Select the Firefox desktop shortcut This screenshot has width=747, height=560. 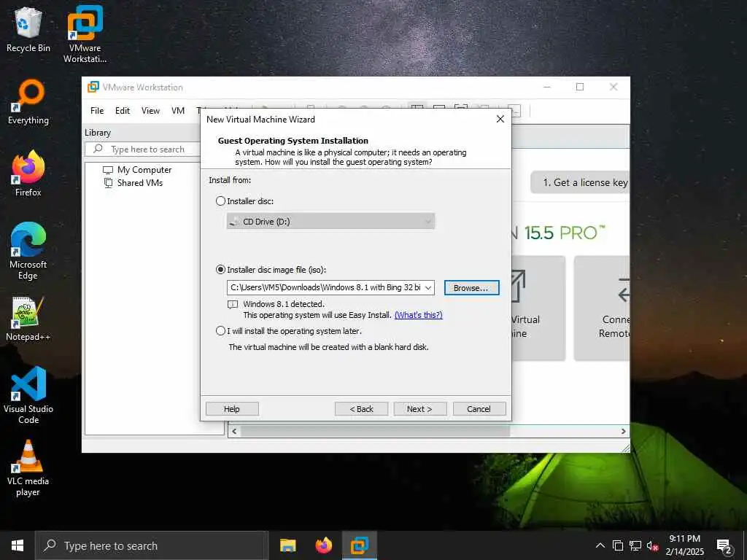pyautogui.click(x=28, y=174)
